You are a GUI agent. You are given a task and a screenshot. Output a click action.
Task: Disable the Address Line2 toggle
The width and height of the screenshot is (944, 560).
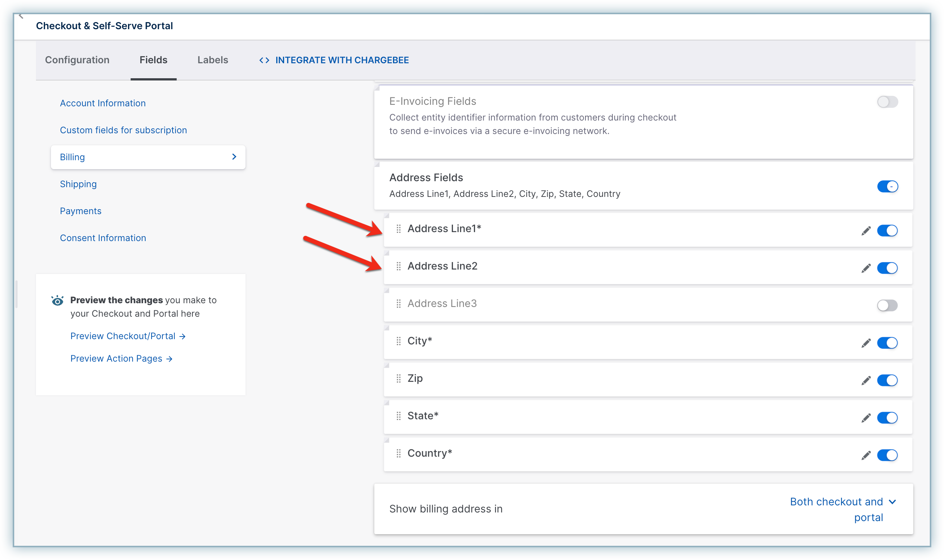(x=887, y=268)
